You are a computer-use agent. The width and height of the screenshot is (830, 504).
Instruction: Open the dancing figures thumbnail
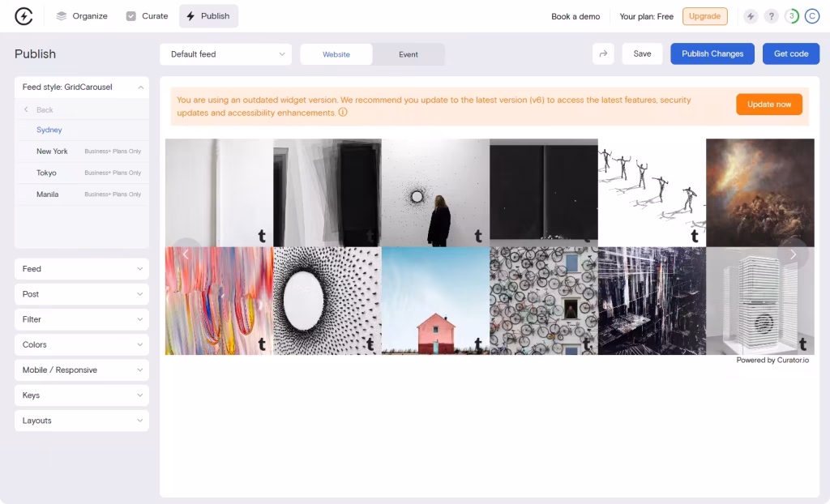tap(652, 193)
